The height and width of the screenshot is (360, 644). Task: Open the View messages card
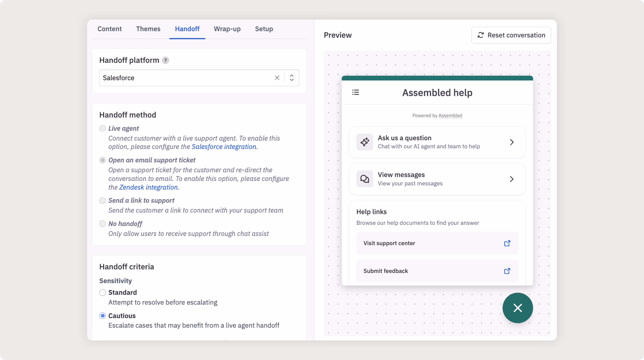(437, 179)
